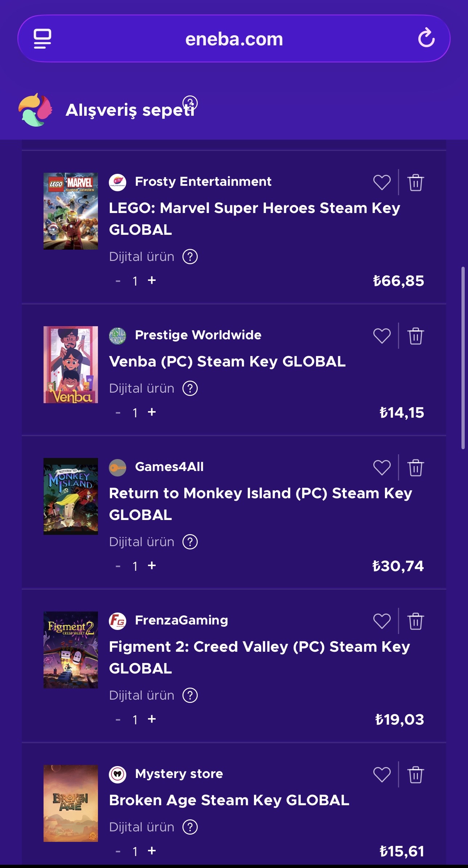
Task: Tap the eneba.com address bar
Action: click(x=234, y=39)
